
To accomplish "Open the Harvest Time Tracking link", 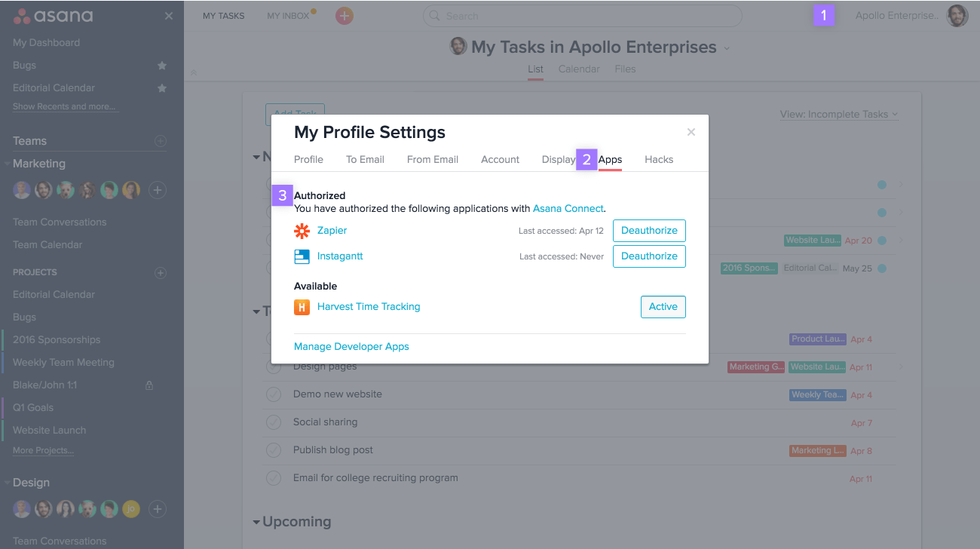I will coord(369,307).
